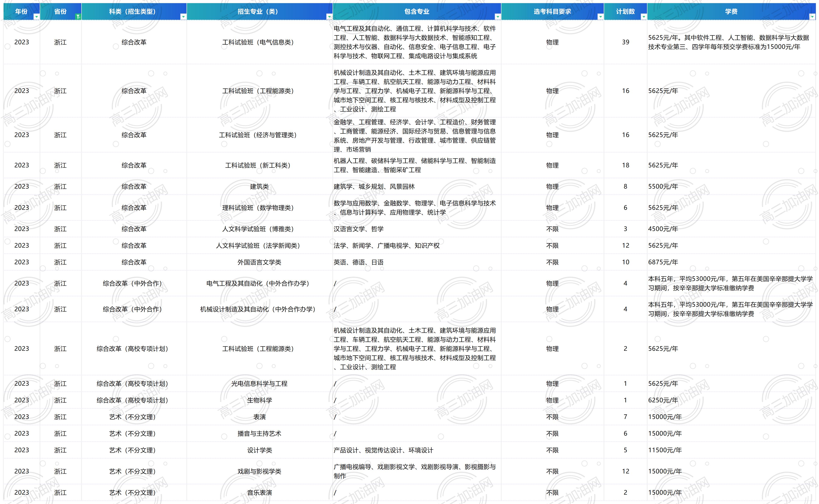This screenshot has height=504, width=819.
Task: Click the 生物科学 major cell
Action: coord(260,400)
